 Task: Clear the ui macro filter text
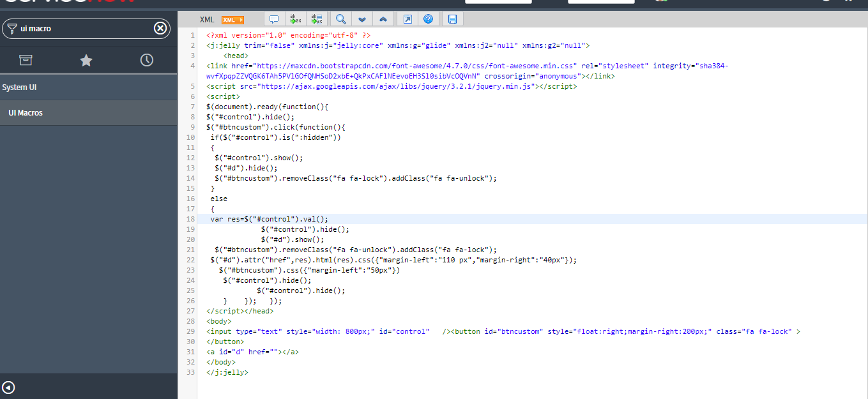[160, 28]
